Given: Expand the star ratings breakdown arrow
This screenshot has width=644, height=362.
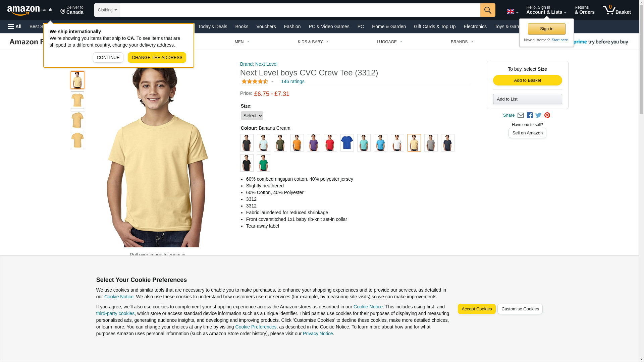Looking at the screenshot, I should point(272,81).
